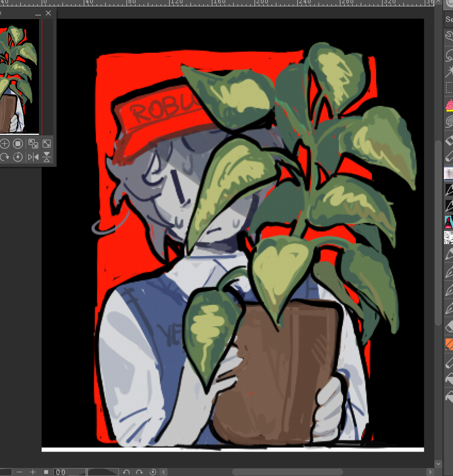This screenshot has width=453, height=476.
Task: Click the down arrow of vertical scrollbar
Action: click(x=438, y=464)
